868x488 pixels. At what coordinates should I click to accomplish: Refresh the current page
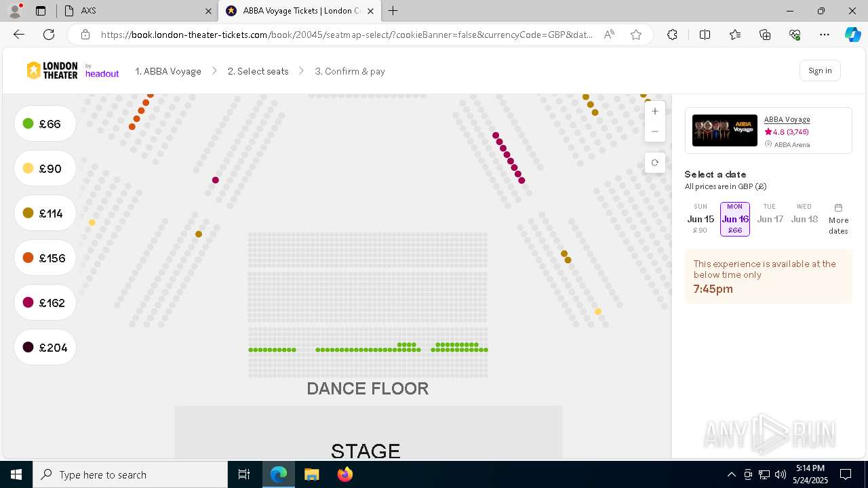[x=49, y=35]
